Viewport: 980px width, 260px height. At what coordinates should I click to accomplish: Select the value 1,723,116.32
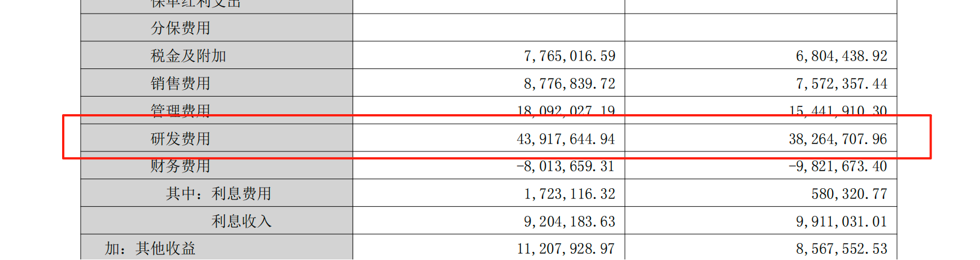(x=569, y=194)
